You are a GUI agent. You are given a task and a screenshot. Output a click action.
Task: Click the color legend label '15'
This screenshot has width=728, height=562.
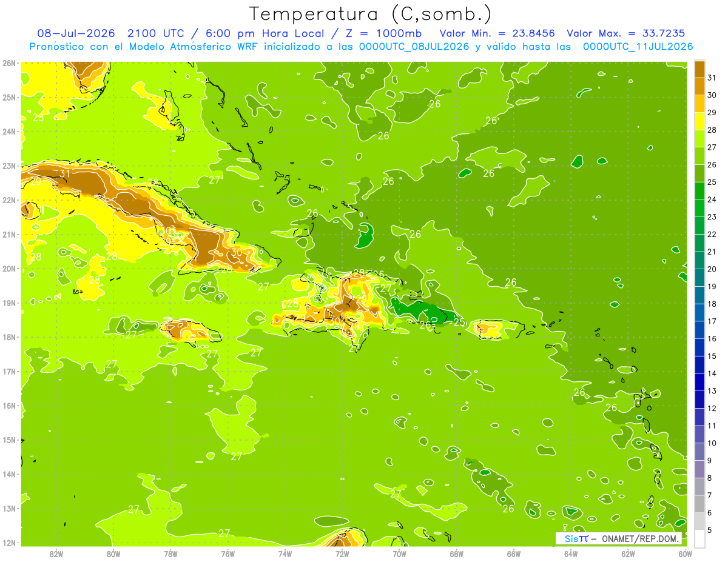pos(712,356)
